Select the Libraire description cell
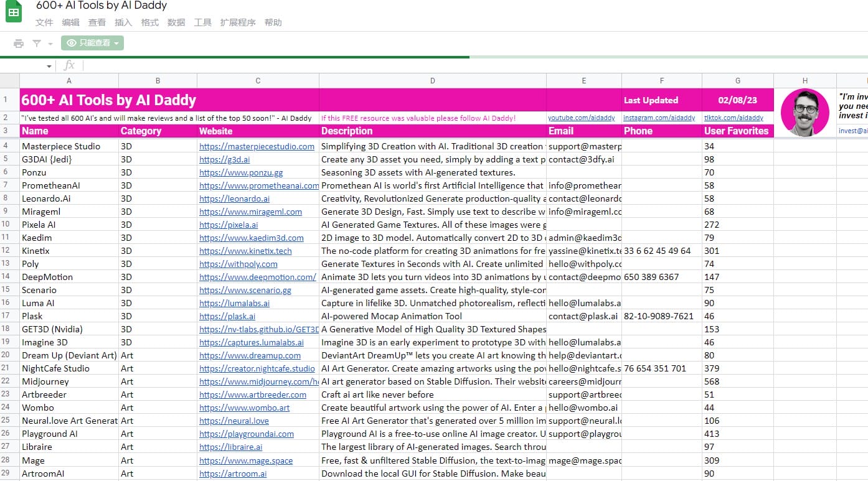Screen dimensions: 868x481 click(433, 447)
